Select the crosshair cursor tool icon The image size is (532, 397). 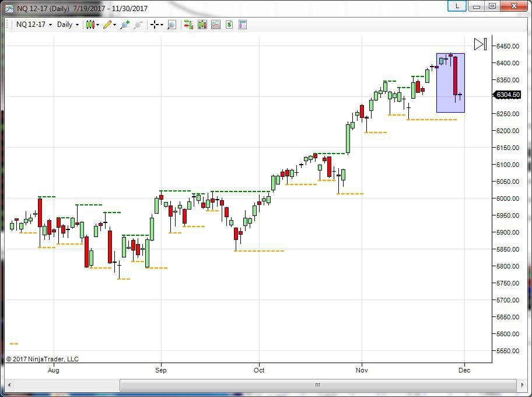coord(155,25)
